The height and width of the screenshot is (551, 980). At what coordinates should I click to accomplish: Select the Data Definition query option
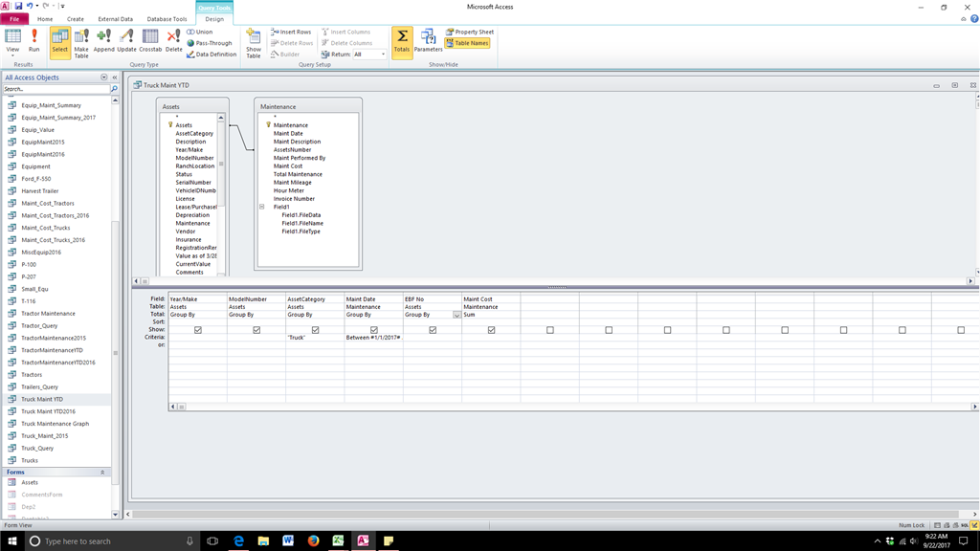pyautogui.click(x=212, y=55)
